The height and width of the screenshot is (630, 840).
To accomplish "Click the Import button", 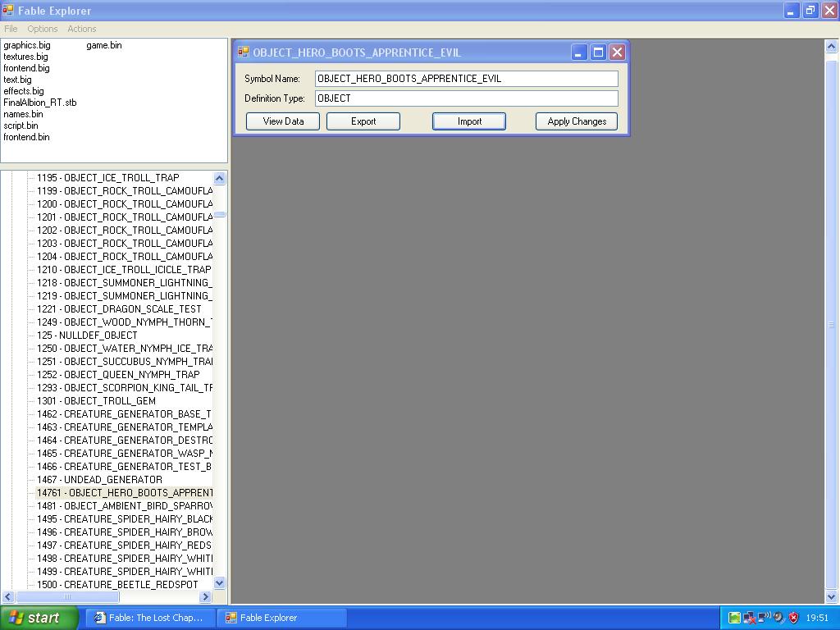I will pos(469,121).
